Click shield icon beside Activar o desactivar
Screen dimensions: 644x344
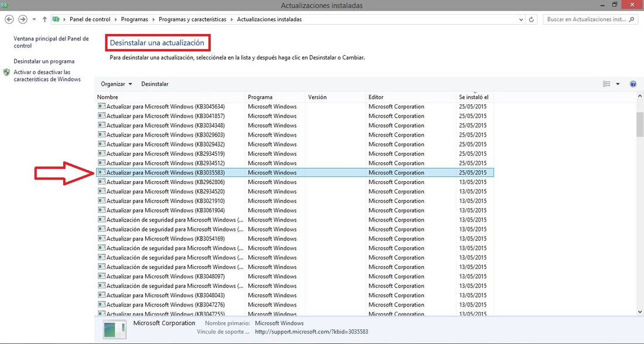6,72
